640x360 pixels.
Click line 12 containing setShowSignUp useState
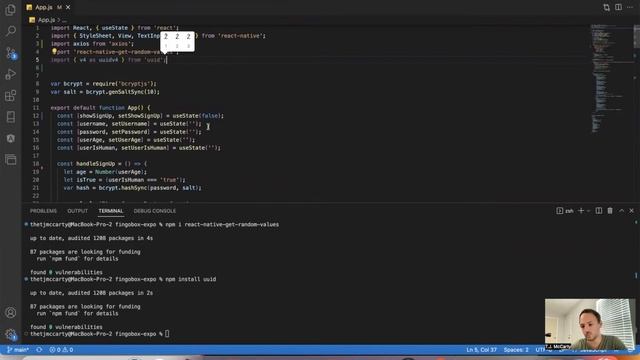[x=140, y=116]
